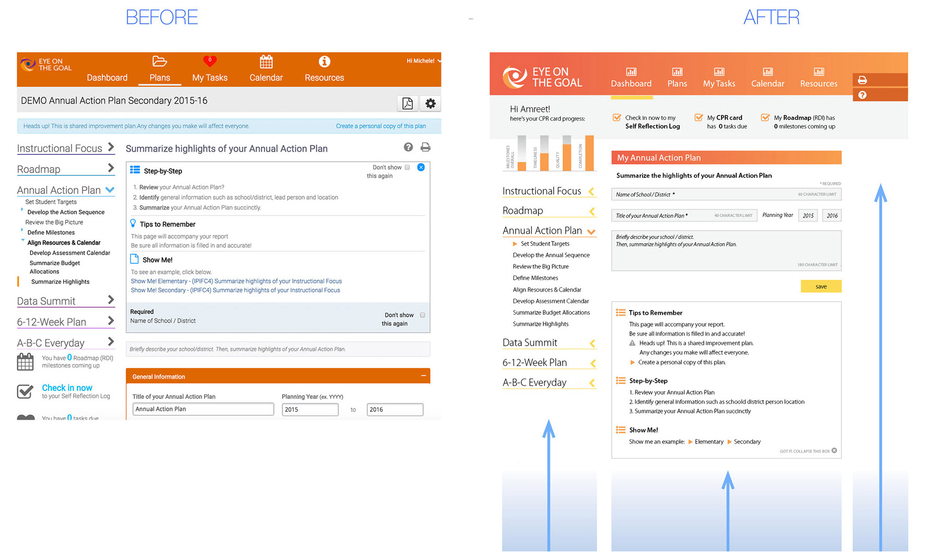The width and height of the screenshot is (926, 560).
Task: Click the checkmark icon beside Check in now
Action: pyautogui.click(x=25, y=391)
